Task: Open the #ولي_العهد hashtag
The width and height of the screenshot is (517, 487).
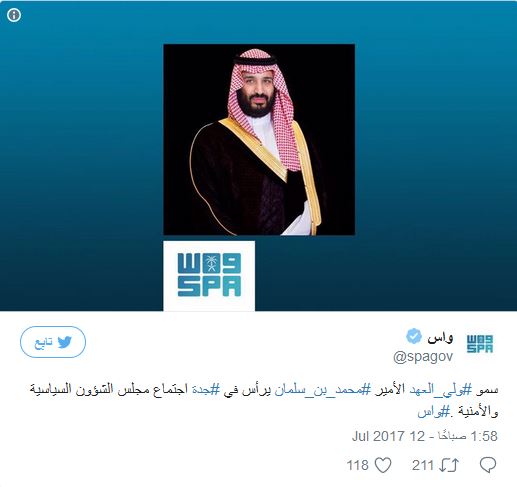Action: [x=440, y=390]
